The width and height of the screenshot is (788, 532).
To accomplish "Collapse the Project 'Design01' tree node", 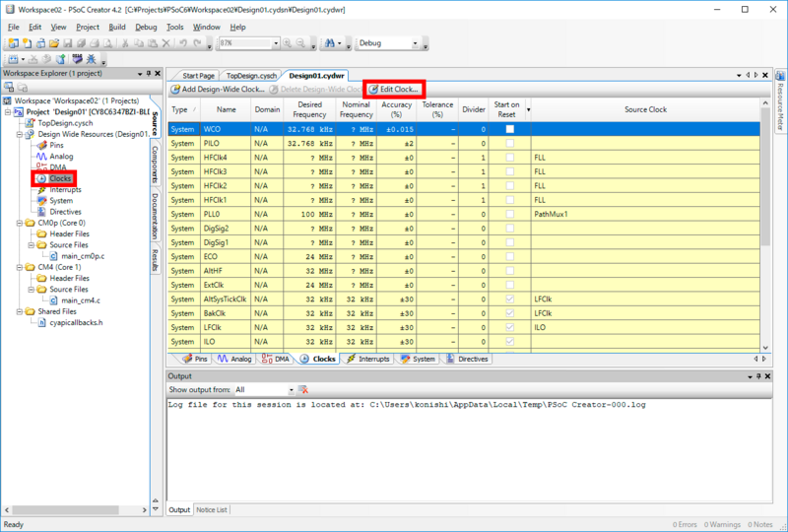I will 8,112.
